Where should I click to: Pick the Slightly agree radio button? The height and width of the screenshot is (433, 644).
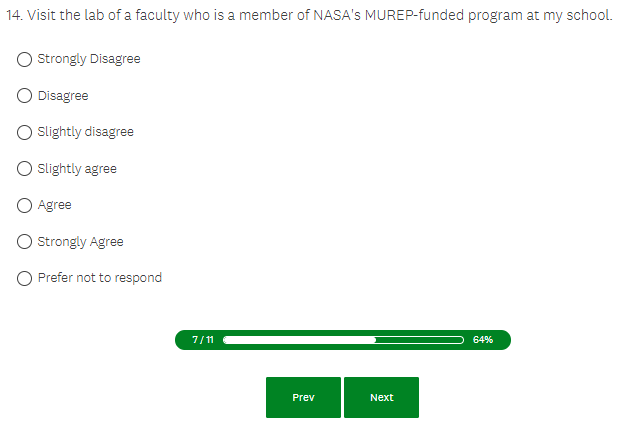25,169
